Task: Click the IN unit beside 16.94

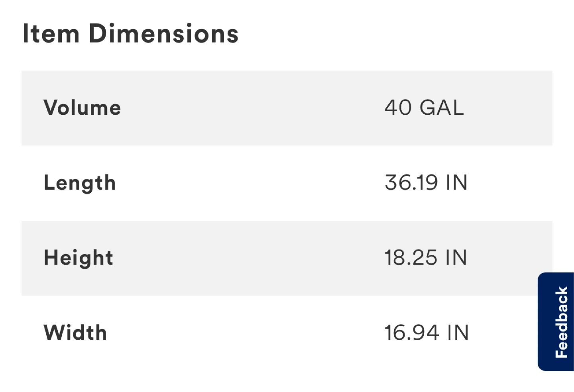Action: (458, 333)
